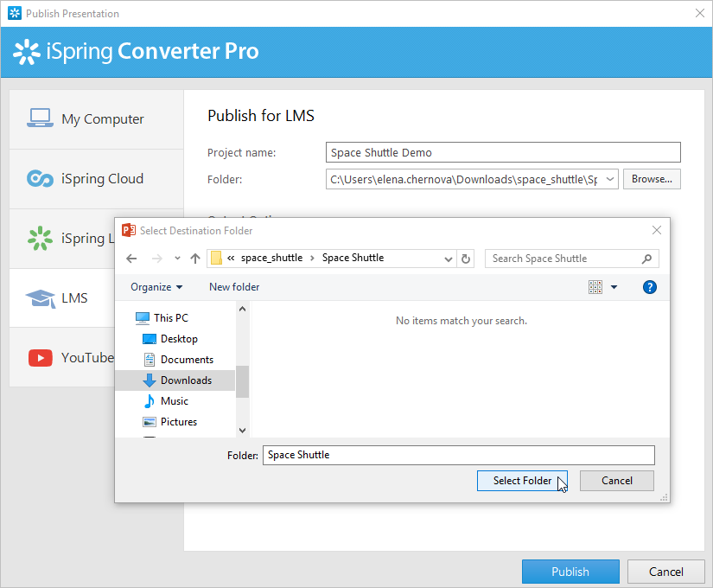
Task: Click the breadcrumb overflow chevron
Action: tap(231, 258)
